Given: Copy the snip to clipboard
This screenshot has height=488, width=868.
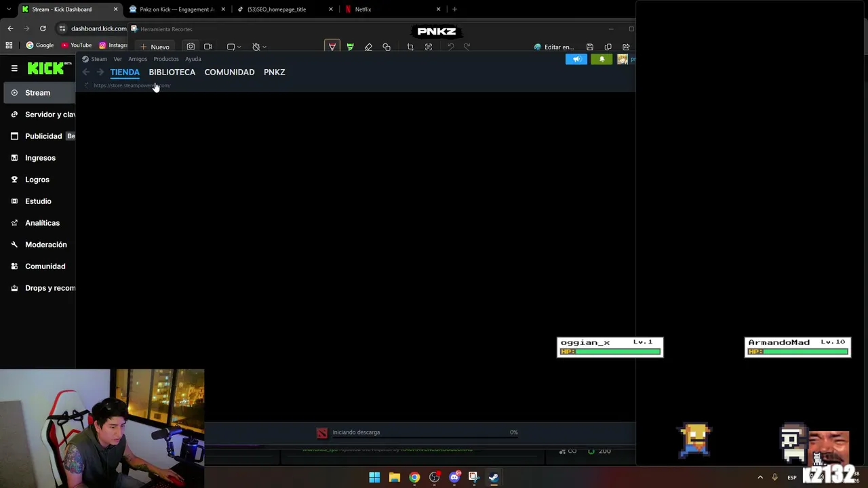Looking at the screenshot, I should (x=608, y=47).
